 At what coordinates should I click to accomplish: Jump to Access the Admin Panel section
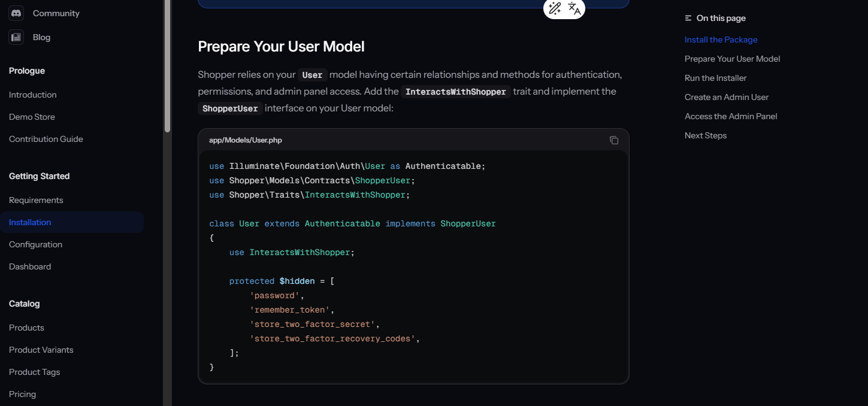731,116
